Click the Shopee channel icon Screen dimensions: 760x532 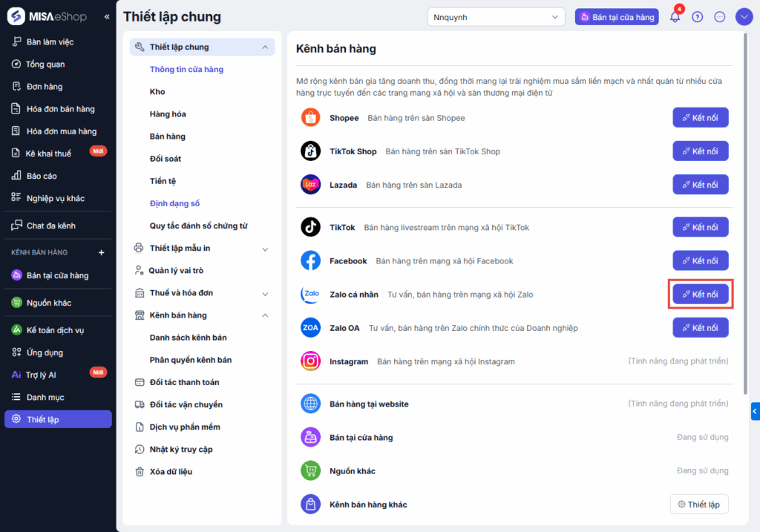pos(310,118)
